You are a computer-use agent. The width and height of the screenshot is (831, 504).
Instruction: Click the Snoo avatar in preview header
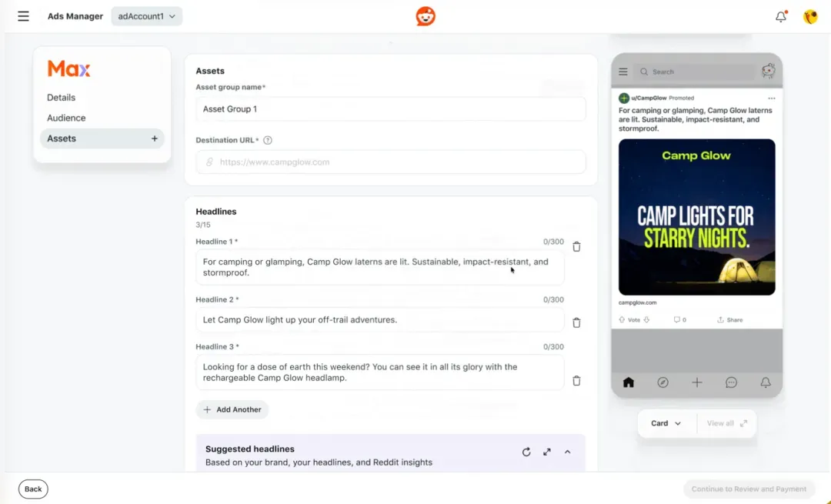[x=769, y=71]
